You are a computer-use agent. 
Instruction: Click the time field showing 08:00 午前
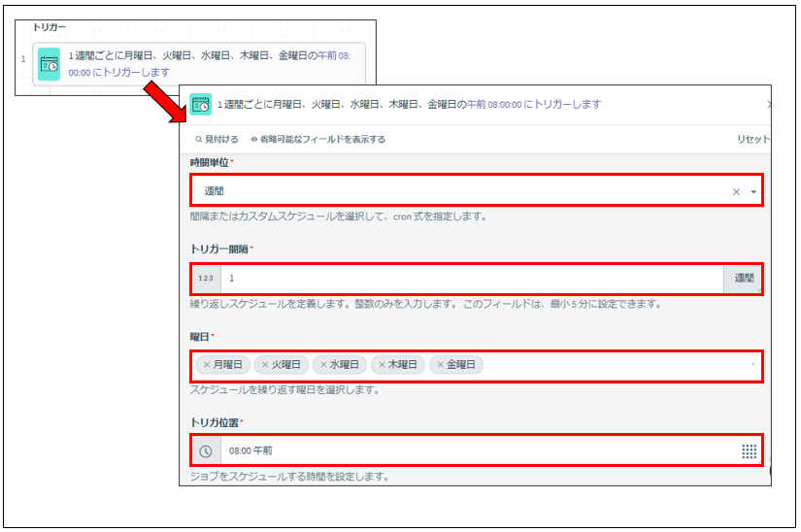click(479, 450)
